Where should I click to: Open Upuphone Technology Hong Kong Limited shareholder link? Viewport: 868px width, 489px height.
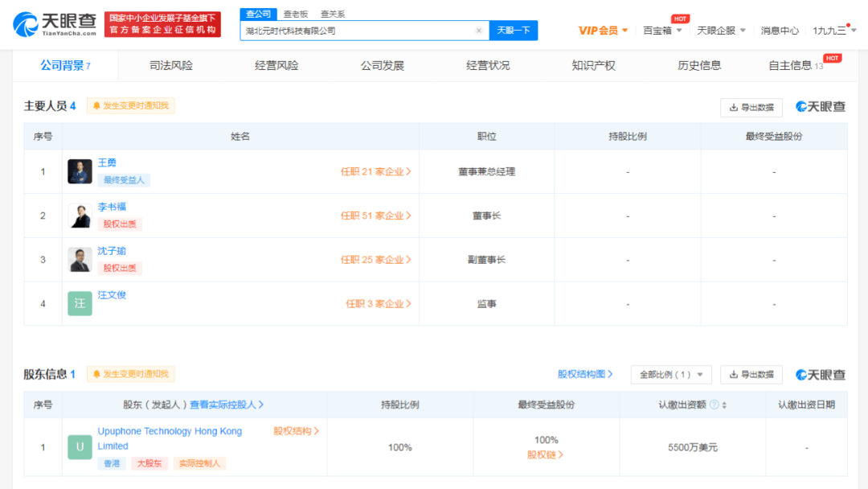[170, 431]
